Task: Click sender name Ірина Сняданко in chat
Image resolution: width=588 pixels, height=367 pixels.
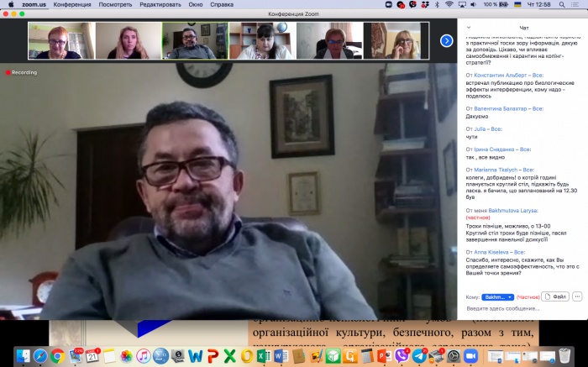Action: pyautogui.click(x=494, y=149)
